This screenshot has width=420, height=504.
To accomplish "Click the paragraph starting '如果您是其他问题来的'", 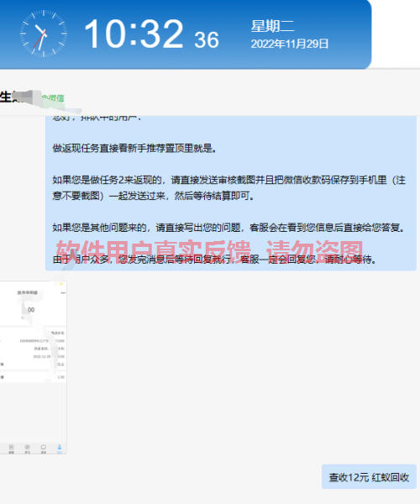I will point(228,228).
